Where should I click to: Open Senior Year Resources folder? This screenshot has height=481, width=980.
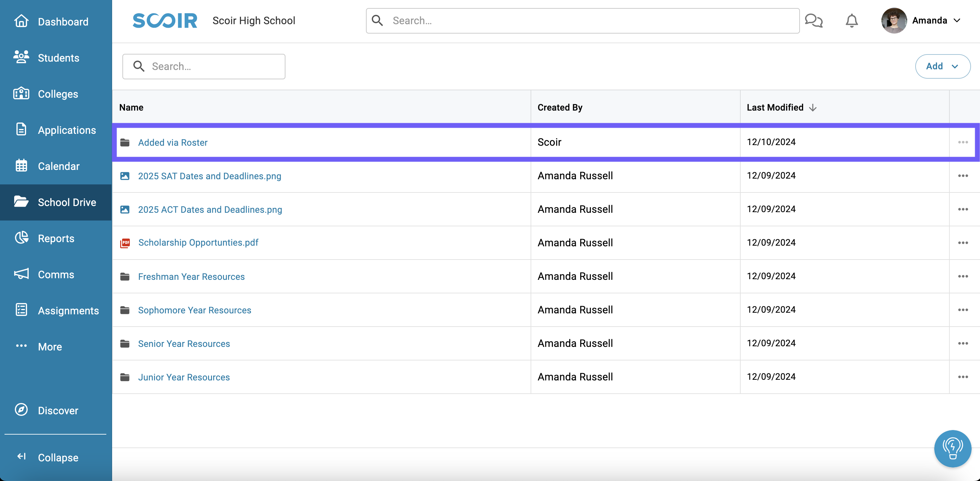pos(184,344)
